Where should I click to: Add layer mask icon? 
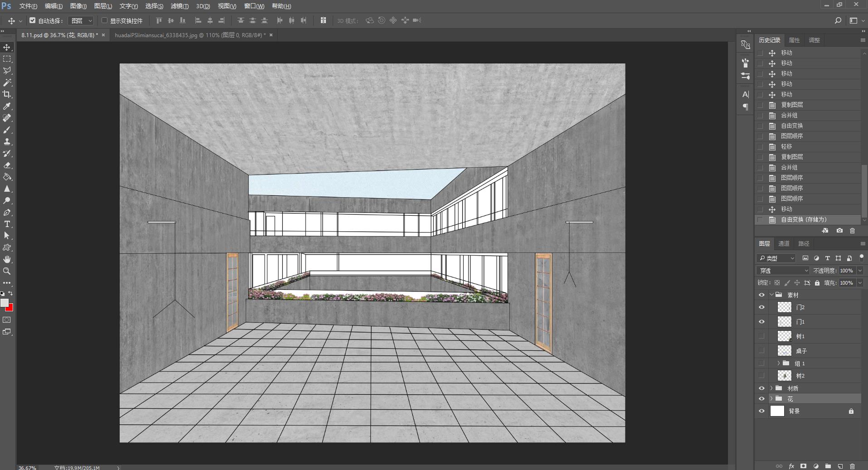[803, 466]
